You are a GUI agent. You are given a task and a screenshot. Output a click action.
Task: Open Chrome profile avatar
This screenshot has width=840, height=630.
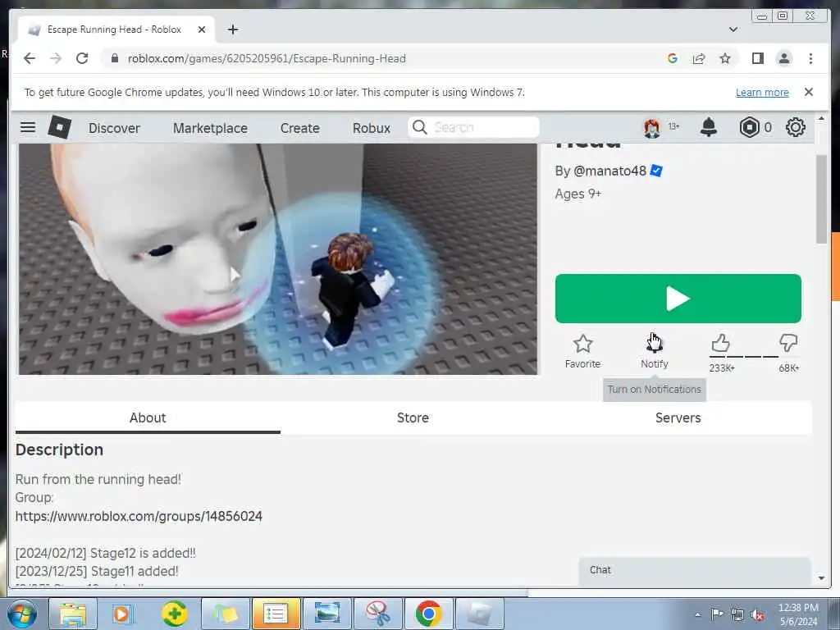click(783, 58)
